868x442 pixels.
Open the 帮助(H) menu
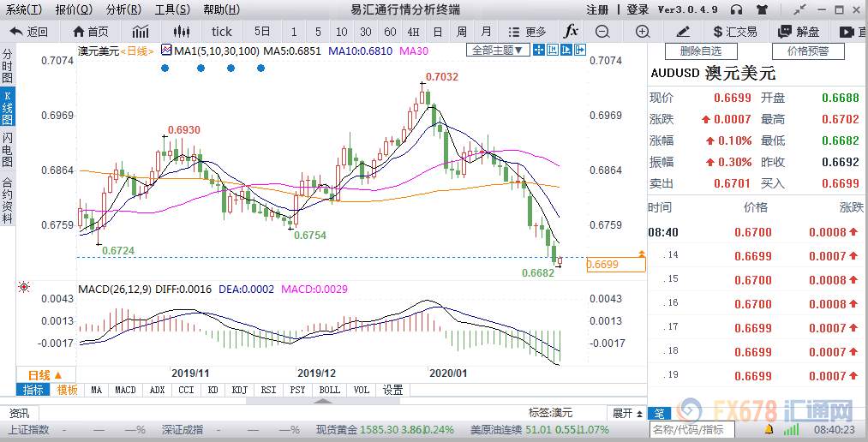[221, 9]
